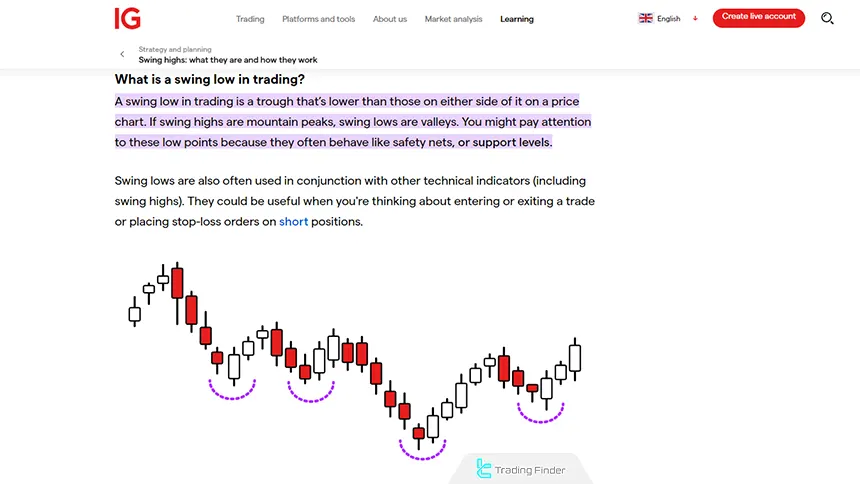The image size is (860, 484).
Task: Open the Trading menu
Action: [x=250, y=19]
